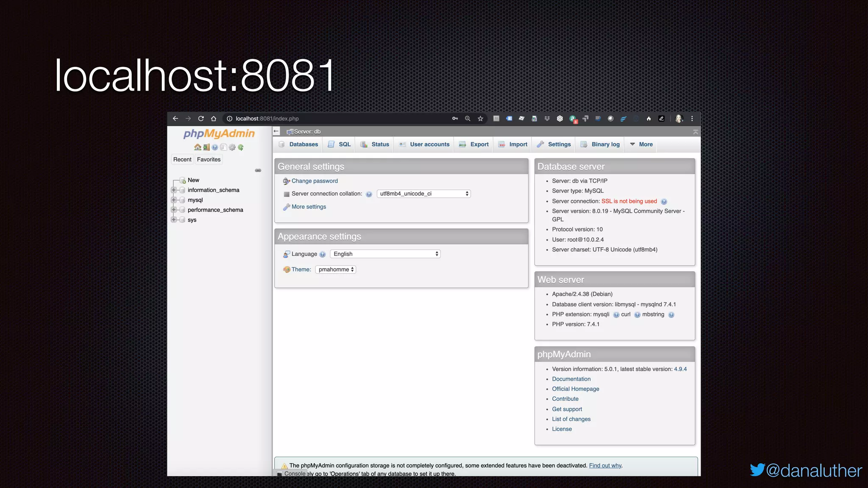Screen dimensions: 868x488
Task: Click the Favorites tables button
Action: coord(209,160)
